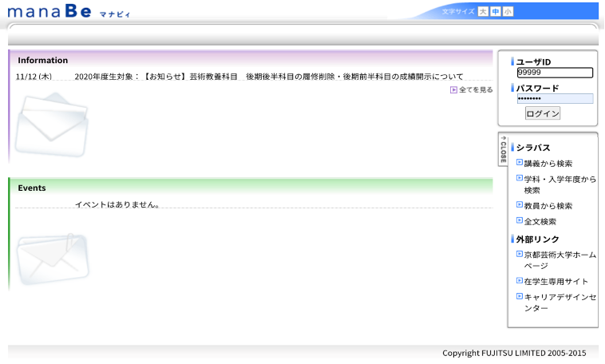Focus the ユーザID input field

[555, 73]
